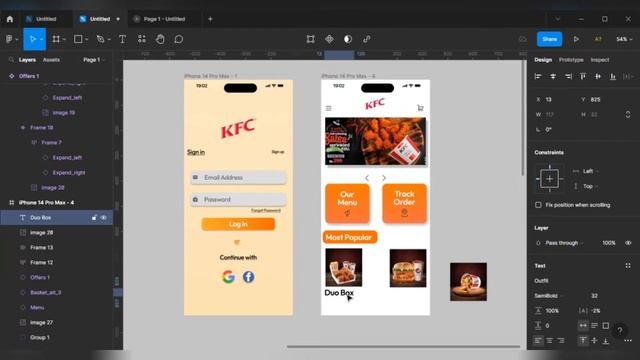
Task: Set text alignment to right
Action: [561, 340]
